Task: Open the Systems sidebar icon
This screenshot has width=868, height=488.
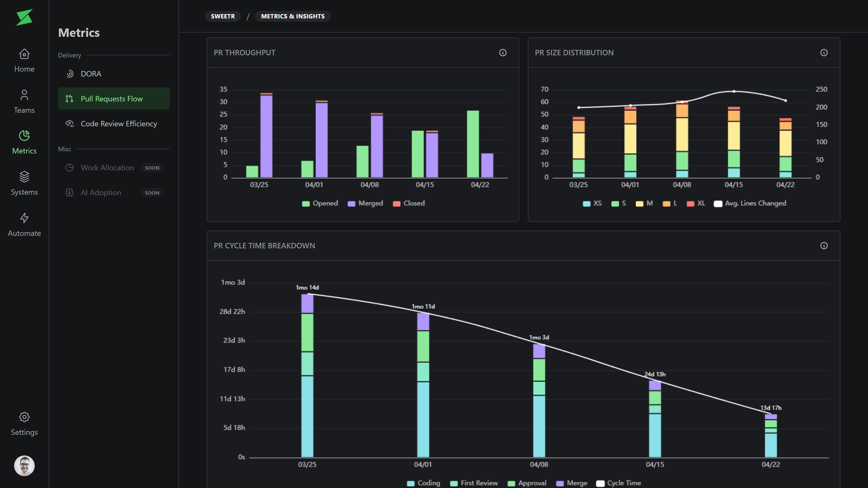Action: (24, 183)
